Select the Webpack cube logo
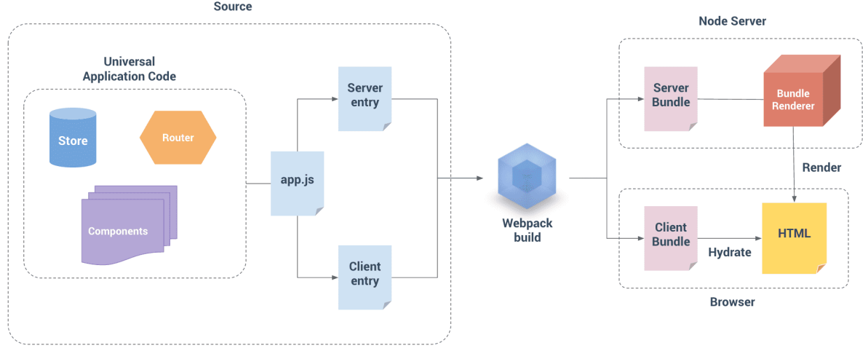 click(x=525, y=177)
